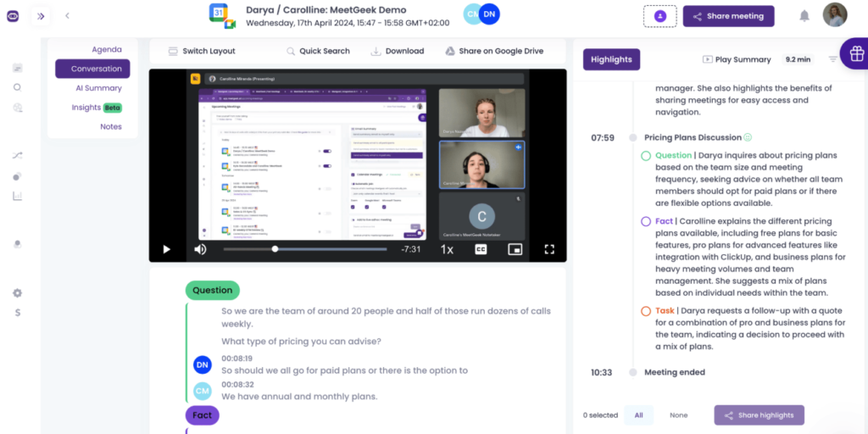Click Caroline's video thumbnail
The height and width of the screenshot is (434, 868).
point(481,164)
